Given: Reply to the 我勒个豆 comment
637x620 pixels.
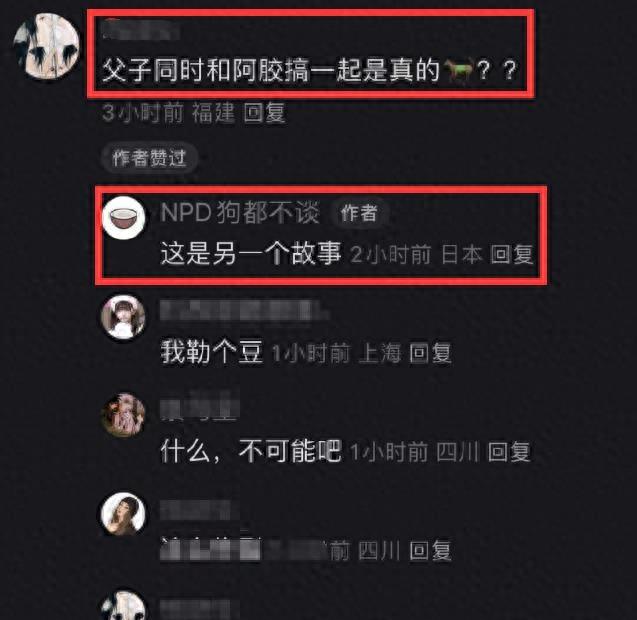Looking at the screenshot, I should 430,353.
